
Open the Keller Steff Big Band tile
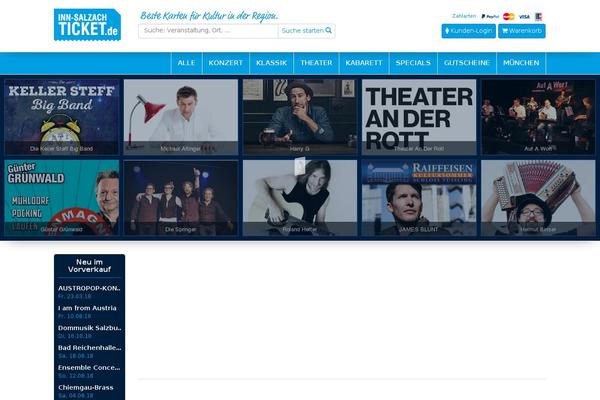click(62, 117)
